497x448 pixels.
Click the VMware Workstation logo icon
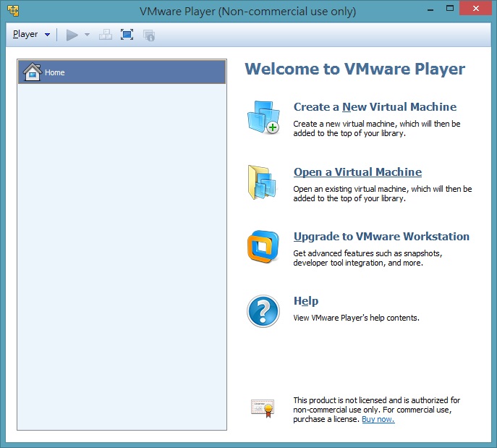[263, 246]
